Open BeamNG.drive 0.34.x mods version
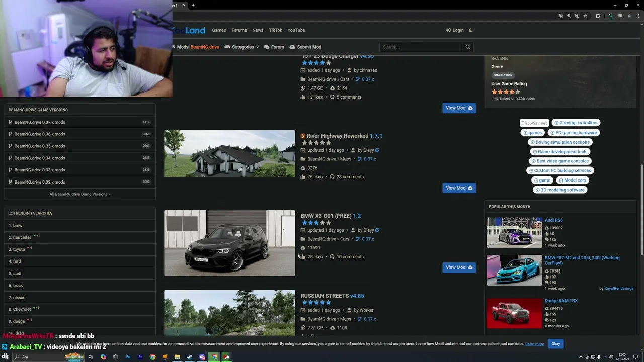The width and height of the screenshot is (644, 362). tap(79, 158)
